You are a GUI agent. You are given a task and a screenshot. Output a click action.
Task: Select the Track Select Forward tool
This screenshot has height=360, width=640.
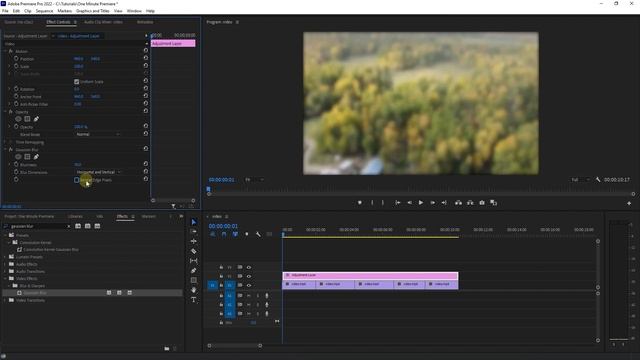pos(193,231)
